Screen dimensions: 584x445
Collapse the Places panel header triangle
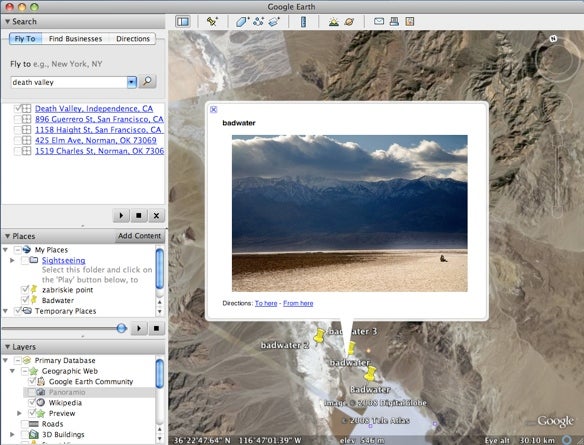pos(7,236)
